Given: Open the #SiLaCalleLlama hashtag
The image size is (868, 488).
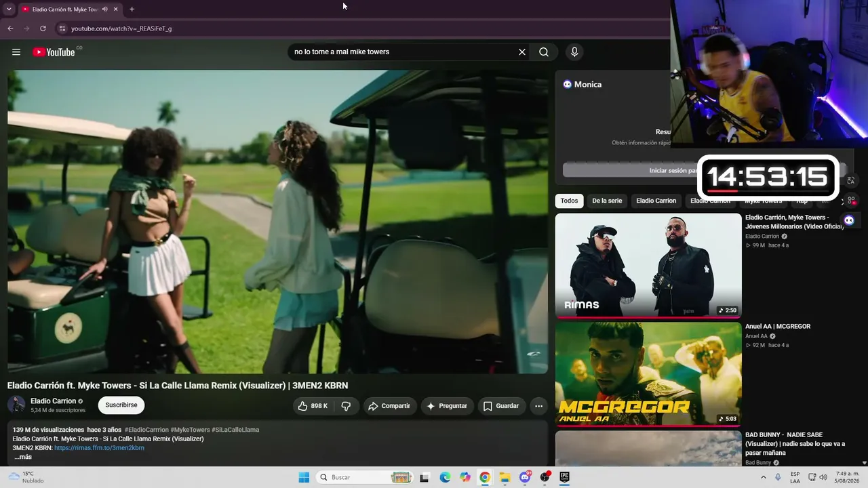Looking at the screenshot, I should (235, 430).
